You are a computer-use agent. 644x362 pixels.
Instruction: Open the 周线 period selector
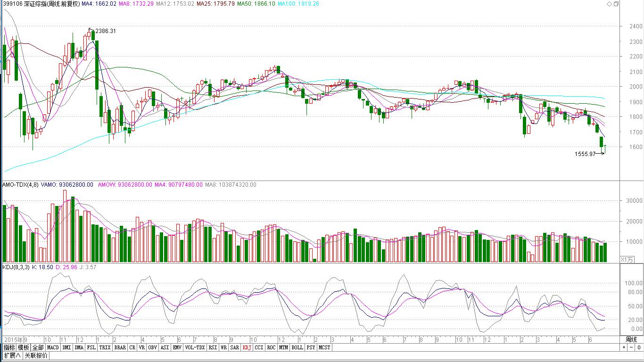631,339
